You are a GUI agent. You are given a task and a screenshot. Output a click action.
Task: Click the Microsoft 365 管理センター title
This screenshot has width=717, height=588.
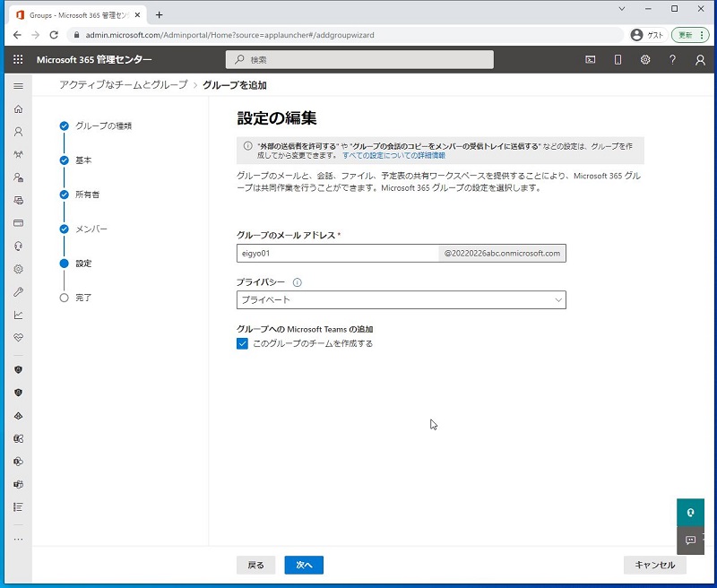(94, 59)
